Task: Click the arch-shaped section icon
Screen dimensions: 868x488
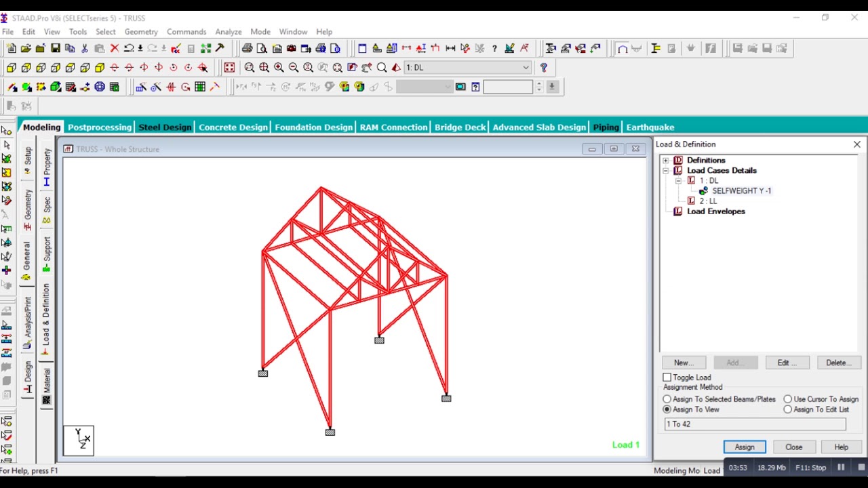Action: point(622,48)
